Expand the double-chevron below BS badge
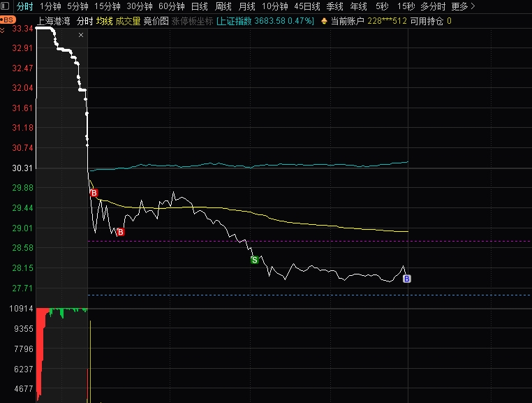The width and height of the screenshot is (532, 403). 3,31
